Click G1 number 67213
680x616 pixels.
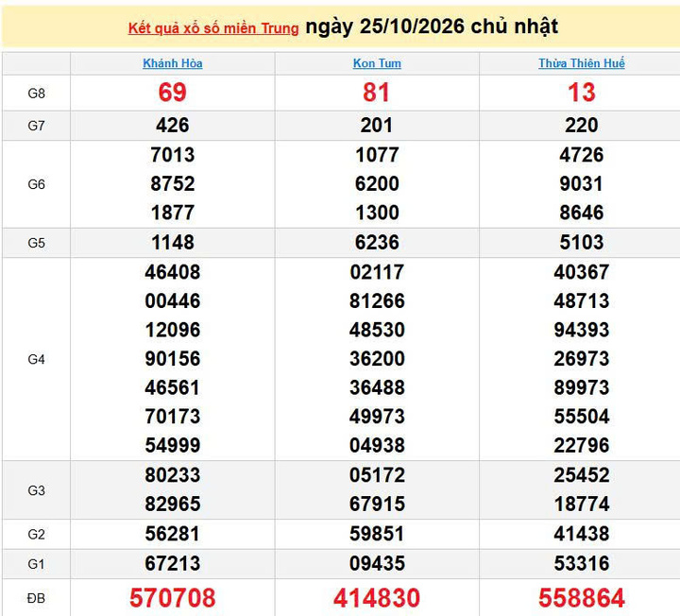(x=173, y=564)
